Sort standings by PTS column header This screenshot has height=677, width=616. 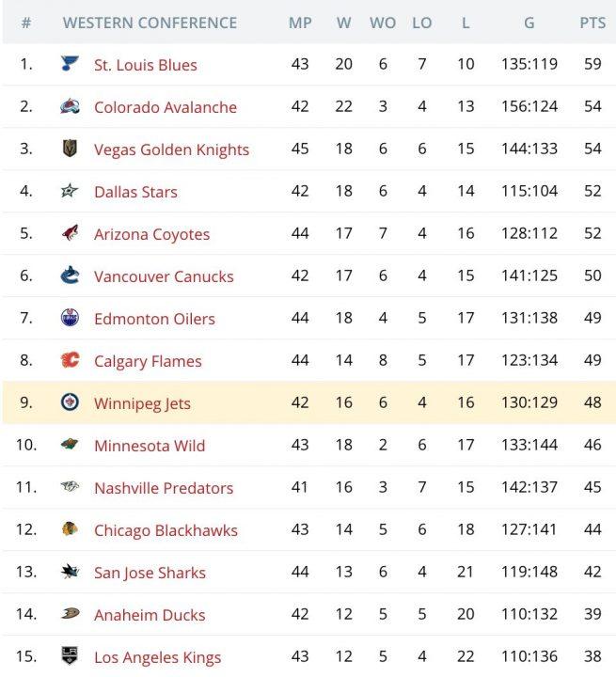(x=592, y=23)
